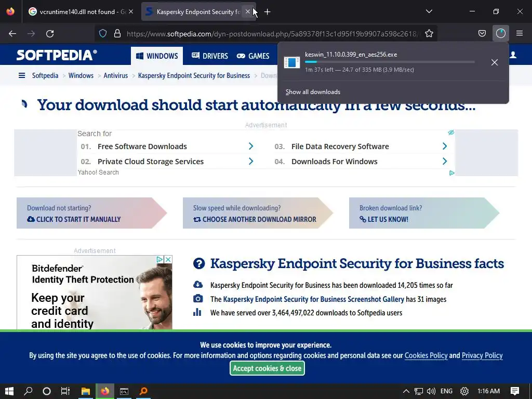The width and height of the screenshot is (532, 399).
Task: Open Kaspersky Endpoint Security for Business breadcrumb
Action: 194,76
